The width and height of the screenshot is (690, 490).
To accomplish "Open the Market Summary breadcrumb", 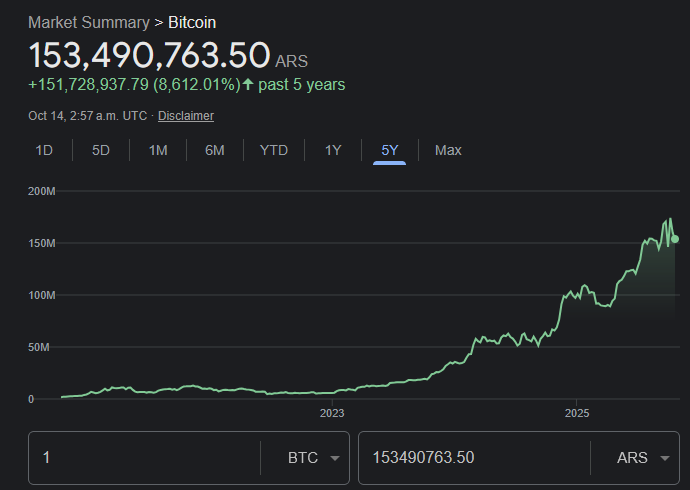I will (x=89, y=22).
